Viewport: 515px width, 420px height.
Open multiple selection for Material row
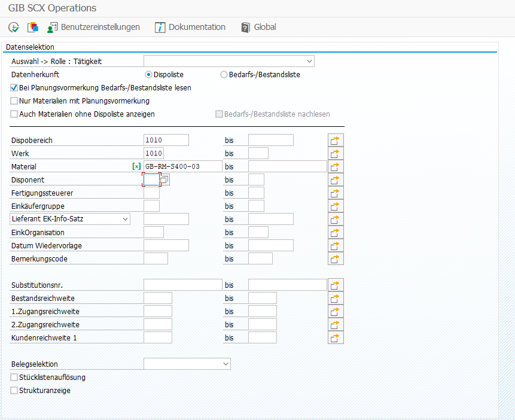tap(336, 166)
